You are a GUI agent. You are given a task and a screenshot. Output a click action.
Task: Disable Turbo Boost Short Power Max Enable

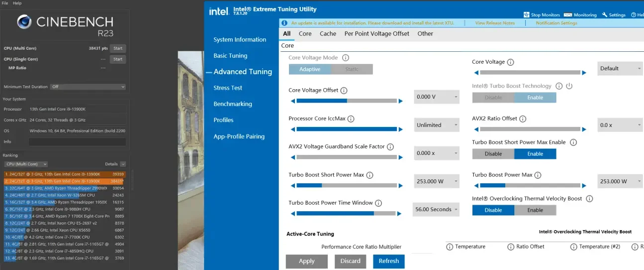pyautogui.click(x=493, y=154)
